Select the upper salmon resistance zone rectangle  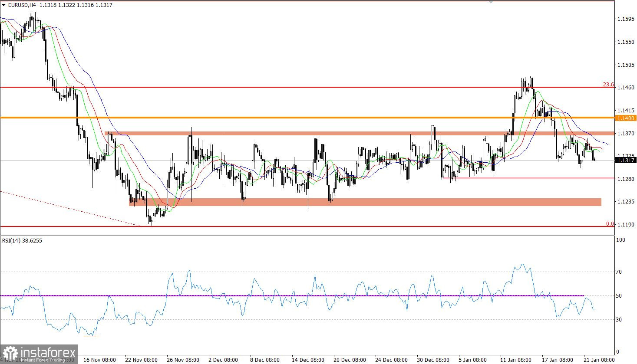point(360,134)
